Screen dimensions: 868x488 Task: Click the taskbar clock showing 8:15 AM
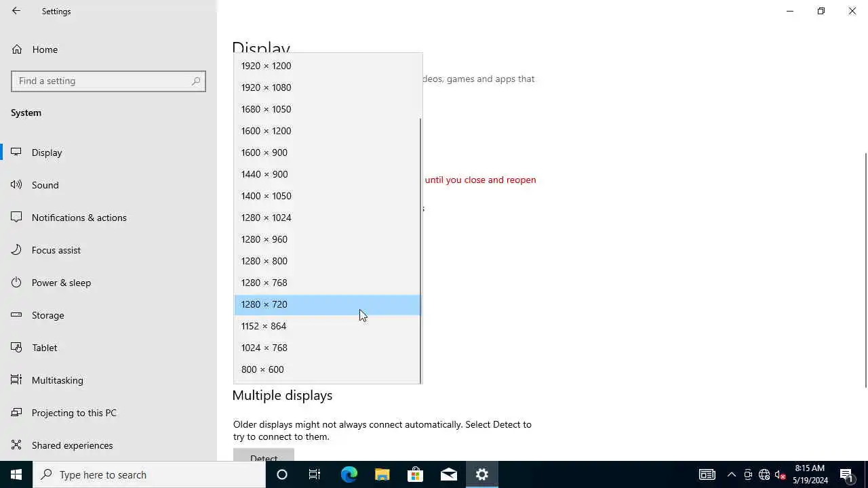tap(811, 474)
